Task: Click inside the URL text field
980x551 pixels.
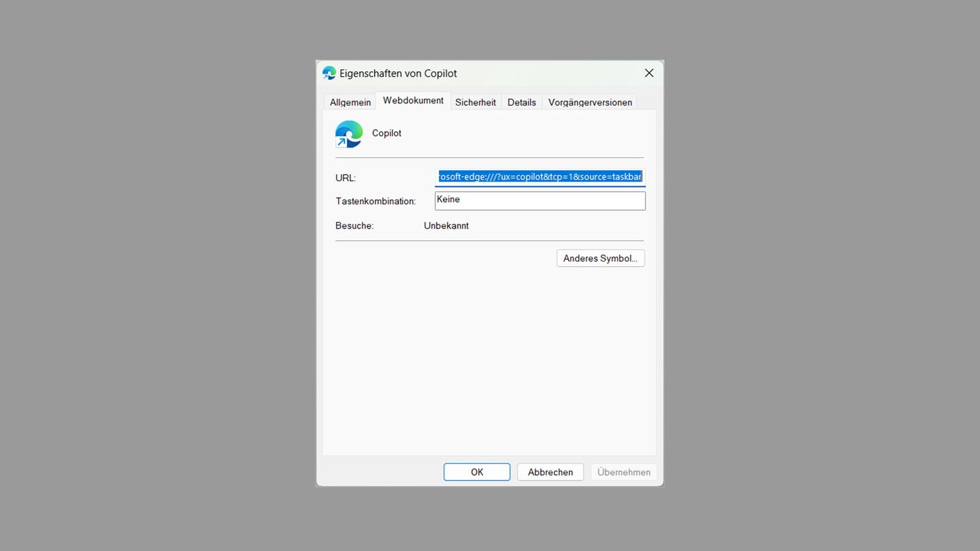Action: point(540,177)
